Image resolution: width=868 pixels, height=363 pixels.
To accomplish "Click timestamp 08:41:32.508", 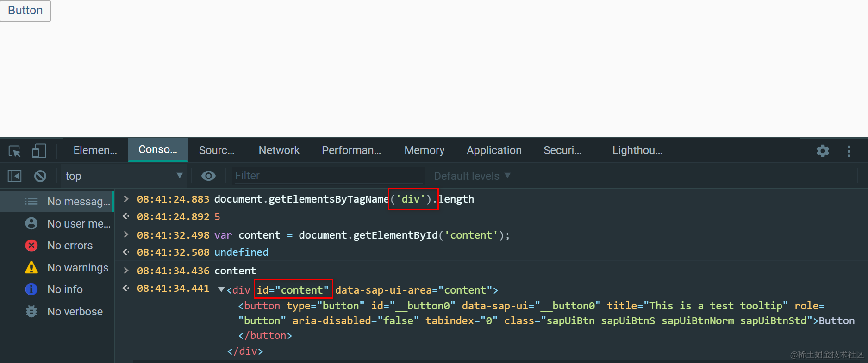I will click(x=173, y=252).
